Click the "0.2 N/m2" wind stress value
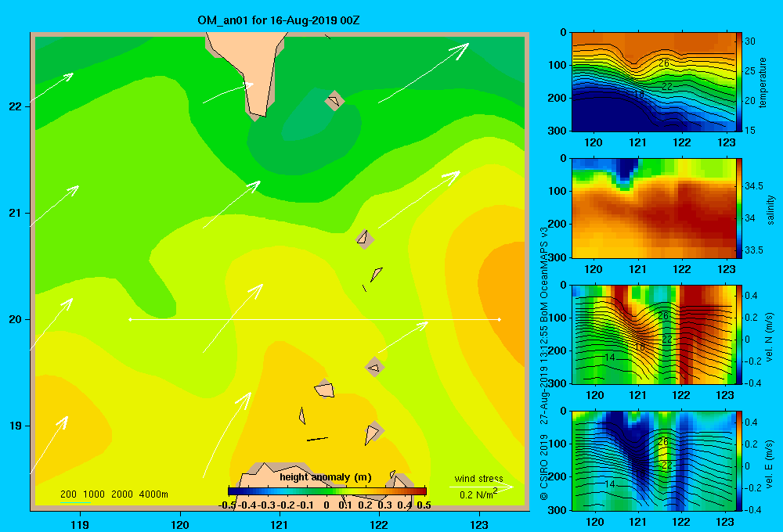 click(478, 494)
